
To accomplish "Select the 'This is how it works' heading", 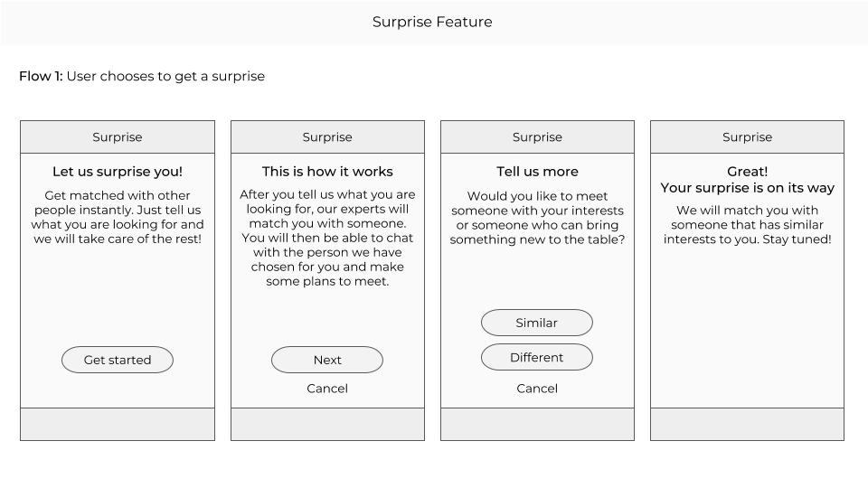I will (327, 172).
